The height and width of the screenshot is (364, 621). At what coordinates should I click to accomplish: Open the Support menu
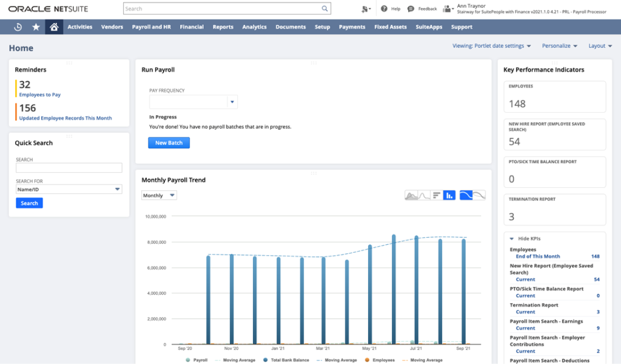pos(462,27)
